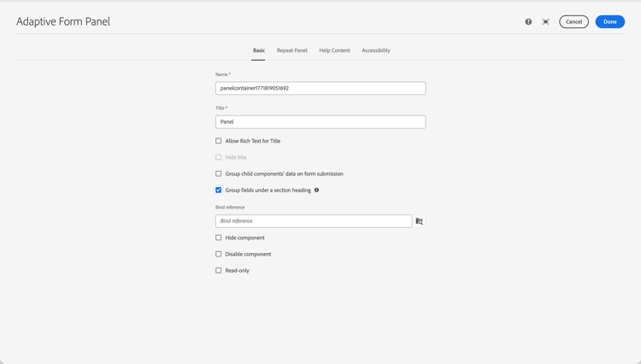Open Bind reference browse icon

click(419, 221)
